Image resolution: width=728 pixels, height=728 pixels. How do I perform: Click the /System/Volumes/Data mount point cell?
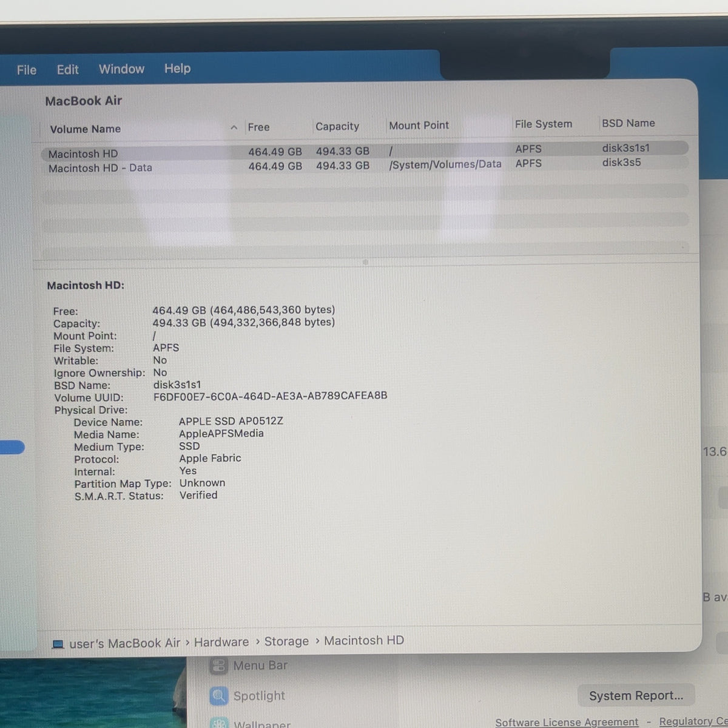445,164
